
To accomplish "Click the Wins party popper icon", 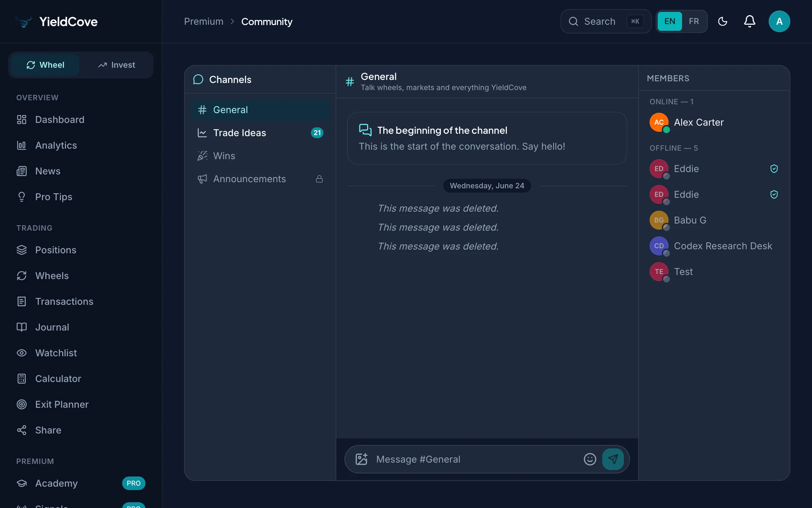I will [202, 156].
